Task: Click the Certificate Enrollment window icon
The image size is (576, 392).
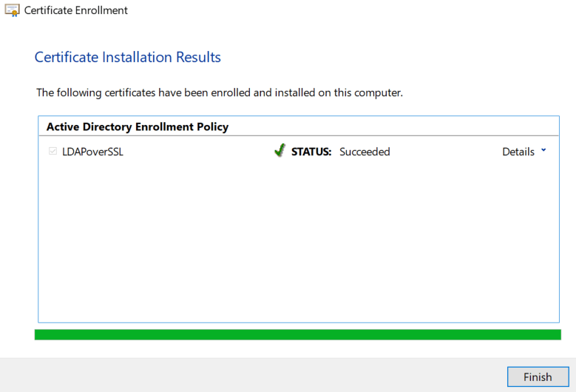Action: pos(12,10)
